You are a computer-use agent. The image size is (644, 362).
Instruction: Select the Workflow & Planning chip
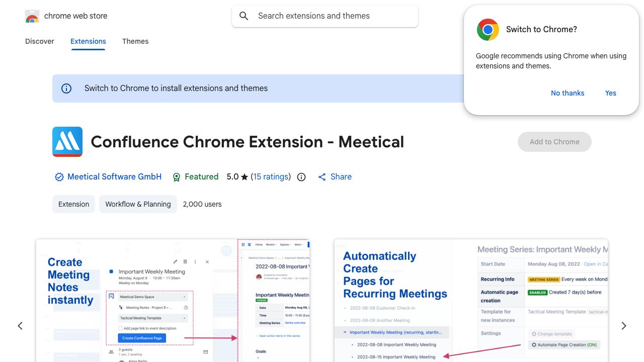click(x=138, y=204)
